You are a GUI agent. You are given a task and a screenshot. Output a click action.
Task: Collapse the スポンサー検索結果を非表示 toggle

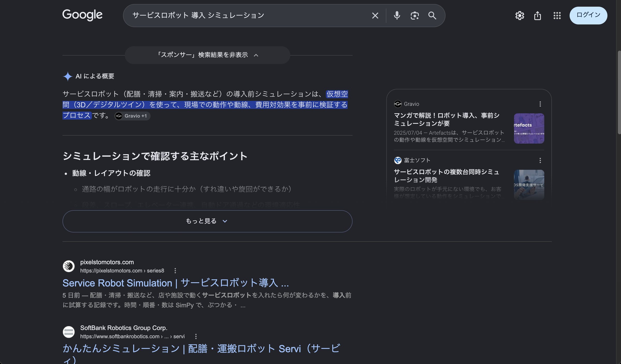207,55
